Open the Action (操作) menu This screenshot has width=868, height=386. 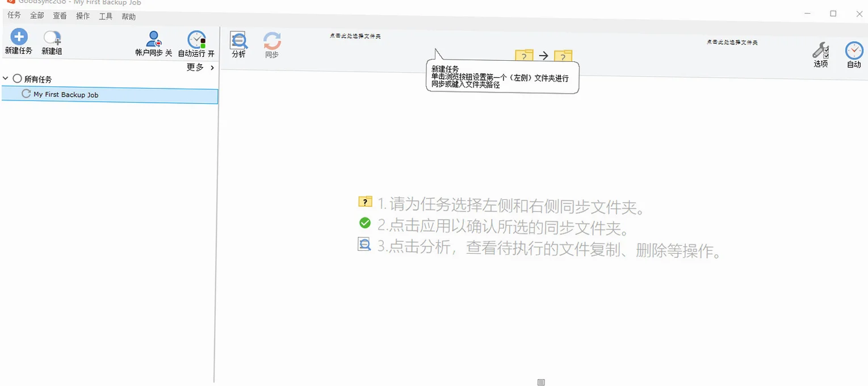tap(83, 16)
